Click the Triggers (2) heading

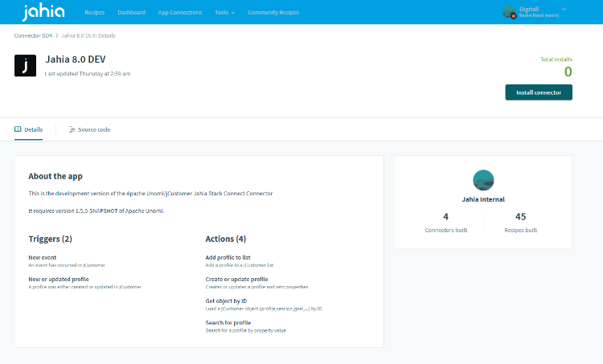point(50,239)
